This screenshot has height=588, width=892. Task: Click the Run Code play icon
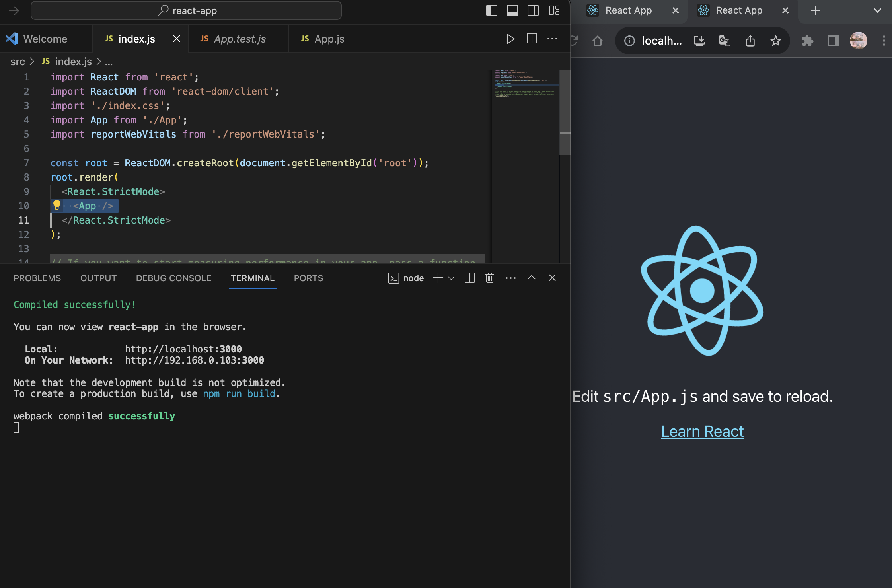[x=510, y=39]
